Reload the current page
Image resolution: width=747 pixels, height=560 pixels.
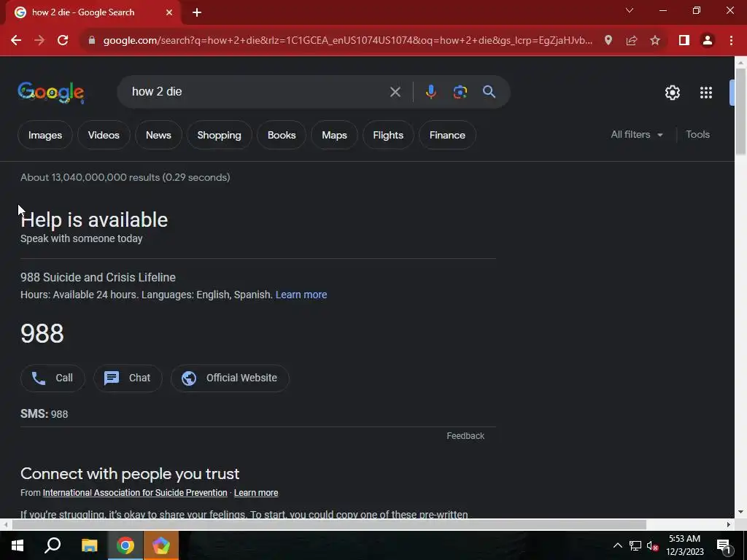pos(63,41)
